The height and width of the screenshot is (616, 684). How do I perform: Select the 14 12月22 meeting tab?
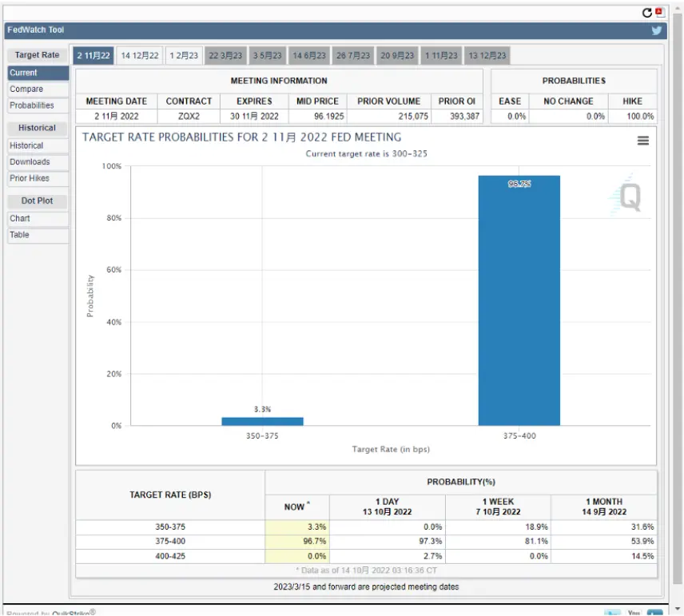click(x=140, y=55)
